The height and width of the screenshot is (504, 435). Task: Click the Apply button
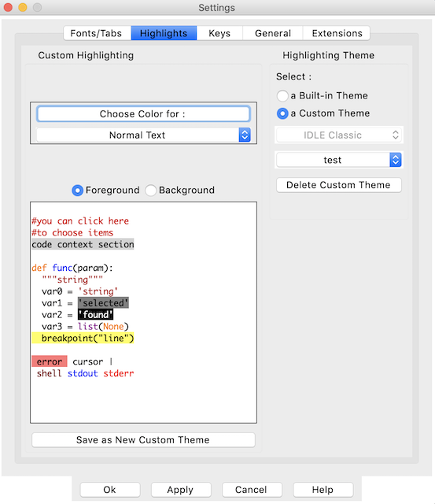pyautogui.click(x=181, y=490)
